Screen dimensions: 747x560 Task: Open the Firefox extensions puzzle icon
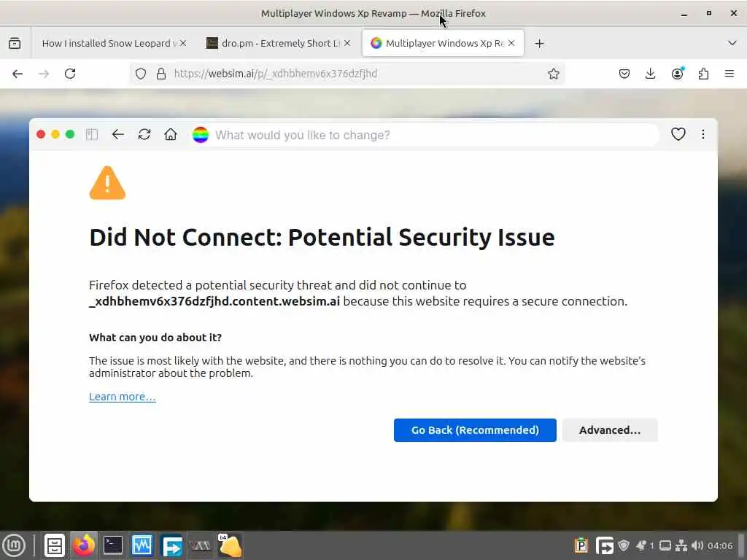coord(704,74)
